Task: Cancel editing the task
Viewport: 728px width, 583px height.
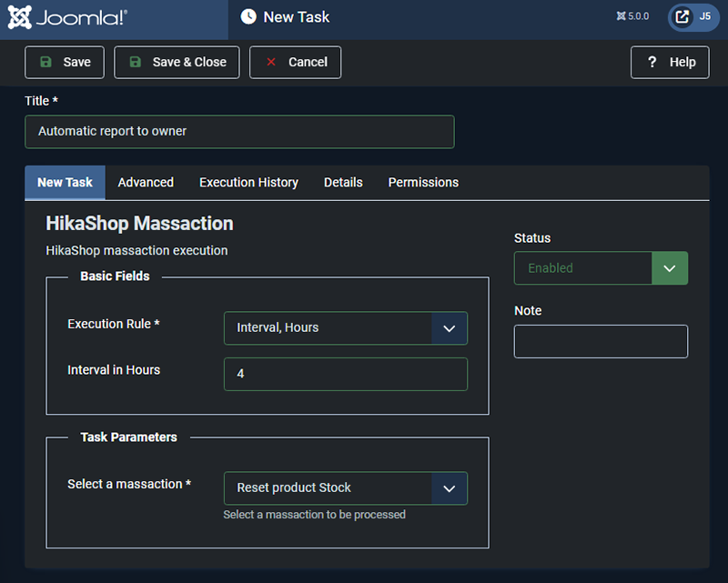Action: (x=295, y=62)
